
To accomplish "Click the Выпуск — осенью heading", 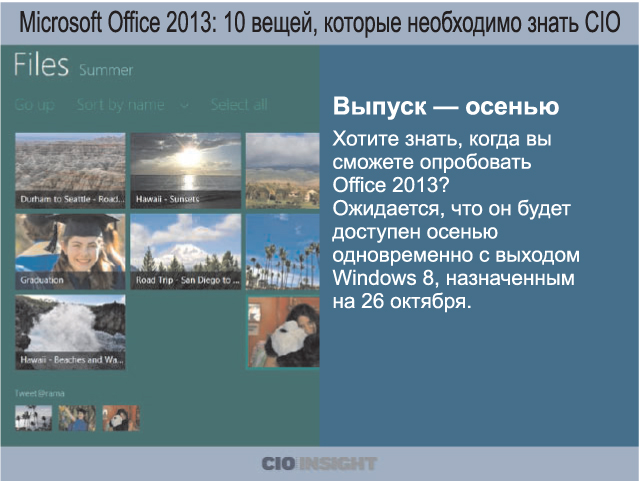I will tap(446, 107).
